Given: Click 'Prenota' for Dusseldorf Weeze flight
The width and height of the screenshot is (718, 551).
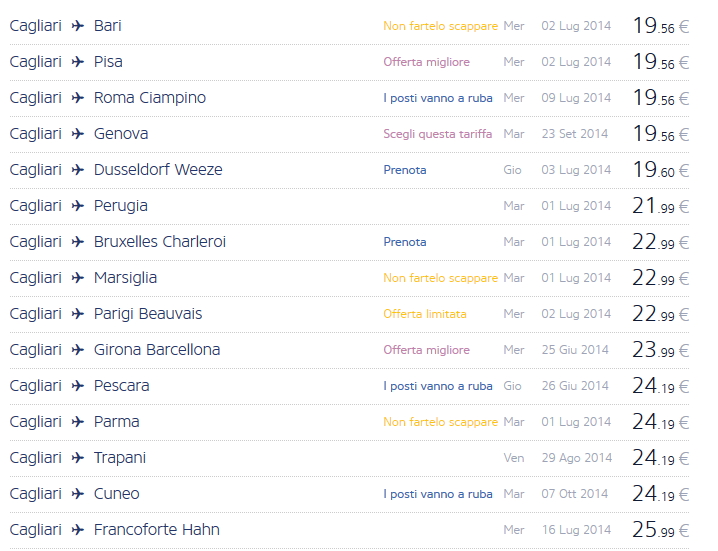Looking at the screenshot, I should (405, 170).
